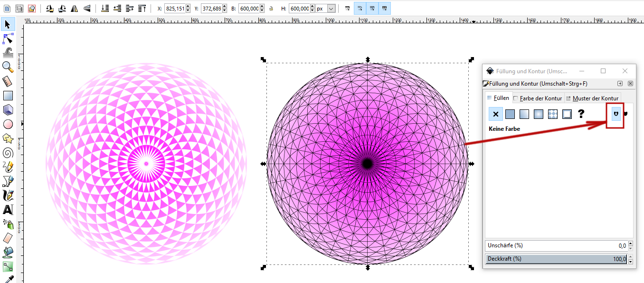Viewport: 644px width, 283px height.
Task: Choose flat color fill button
Action: coord(510,114)
